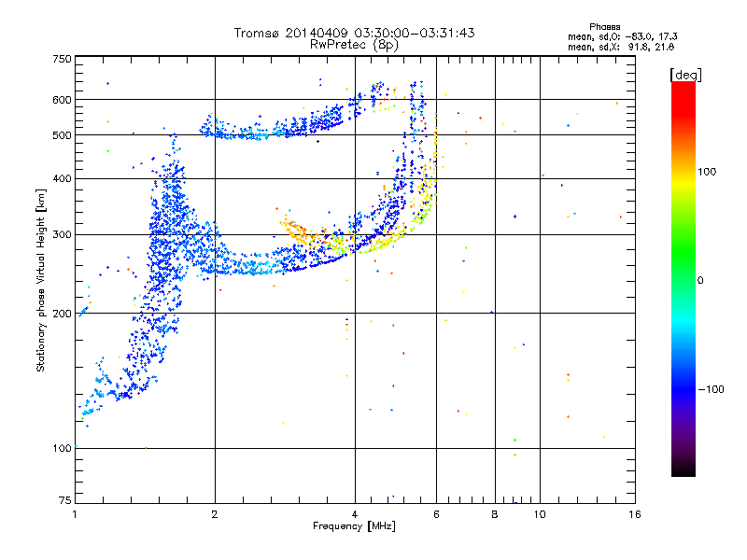Click the Phases header text
Screen dimensions: 747x560
604,27
